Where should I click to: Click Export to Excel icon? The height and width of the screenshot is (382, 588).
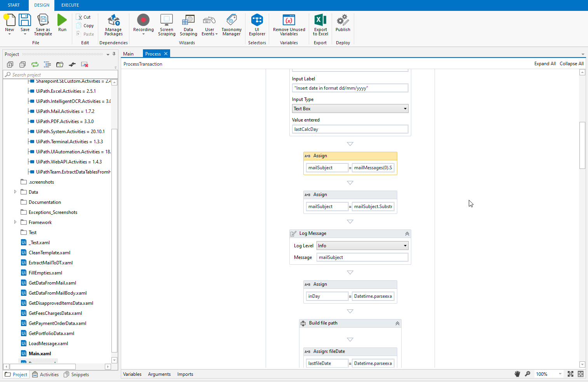click(320, 20)
